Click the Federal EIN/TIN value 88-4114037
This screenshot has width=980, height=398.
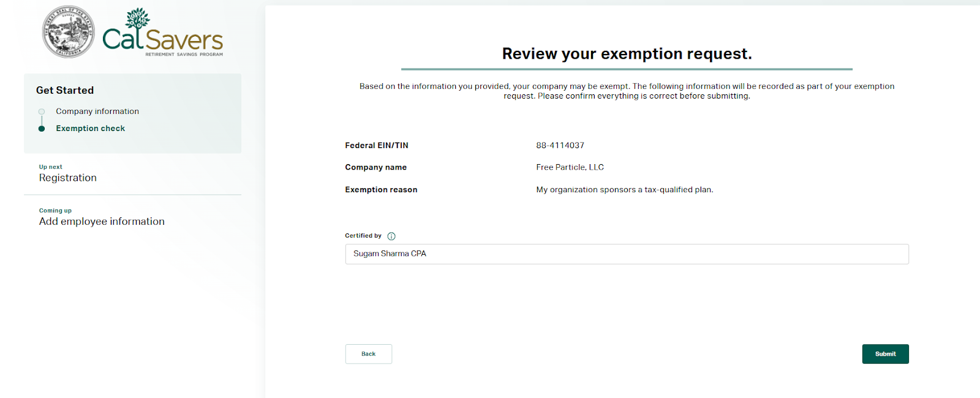560,146
